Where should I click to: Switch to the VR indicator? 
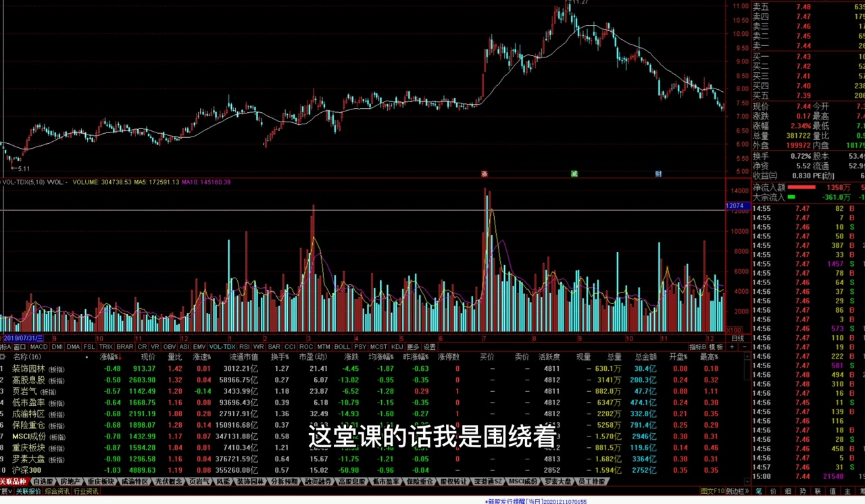click(155, 347)
